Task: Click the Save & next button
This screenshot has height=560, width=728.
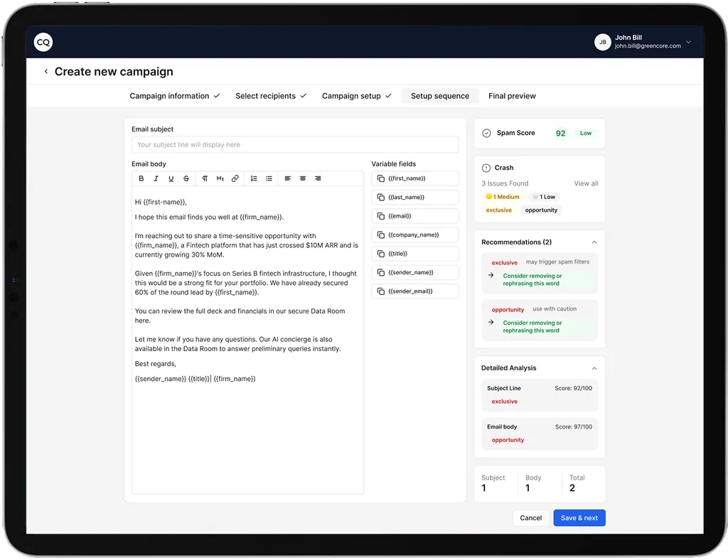Action: pyautogui.click(x=579, y=517)
